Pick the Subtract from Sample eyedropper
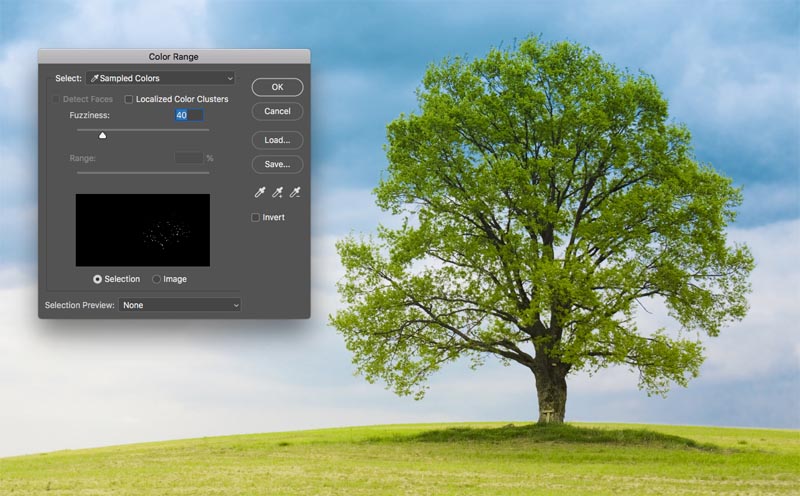The image size is (800, 496). [295, 192]
